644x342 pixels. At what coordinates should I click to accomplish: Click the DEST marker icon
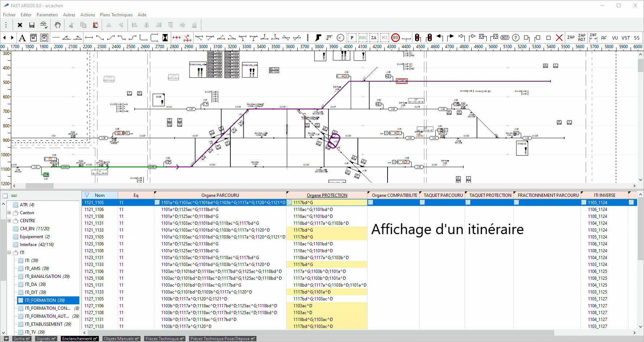(x=505, y=38)
